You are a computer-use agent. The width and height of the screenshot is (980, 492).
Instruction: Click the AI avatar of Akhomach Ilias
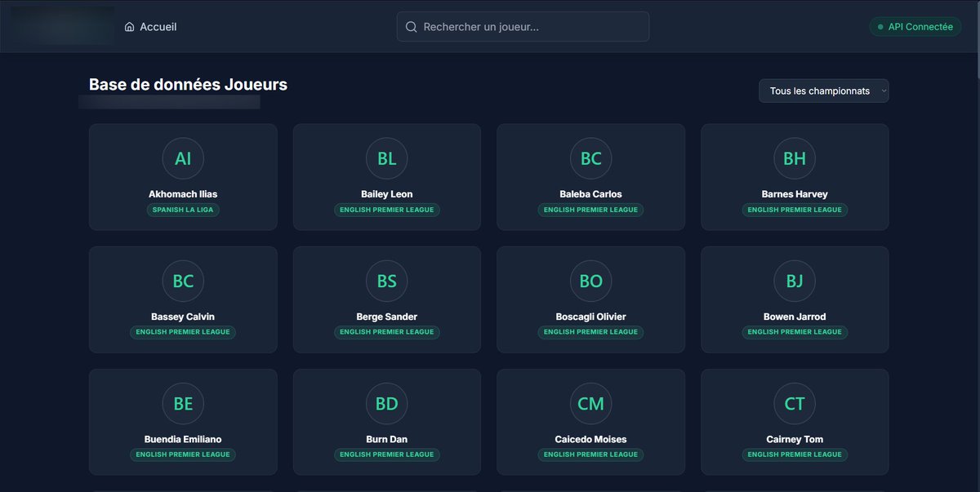click(x=183, y=158)
